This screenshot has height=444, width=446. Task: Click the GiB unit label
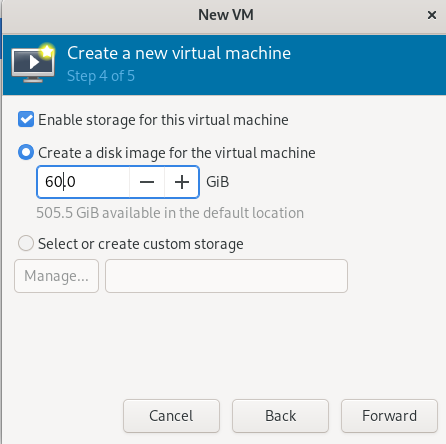[218, 182]
